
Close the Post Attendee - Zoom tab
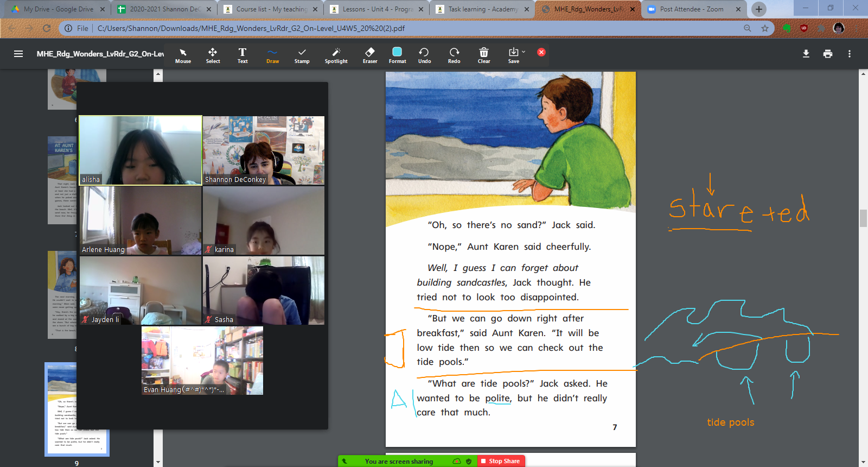[x=738, y=9]
